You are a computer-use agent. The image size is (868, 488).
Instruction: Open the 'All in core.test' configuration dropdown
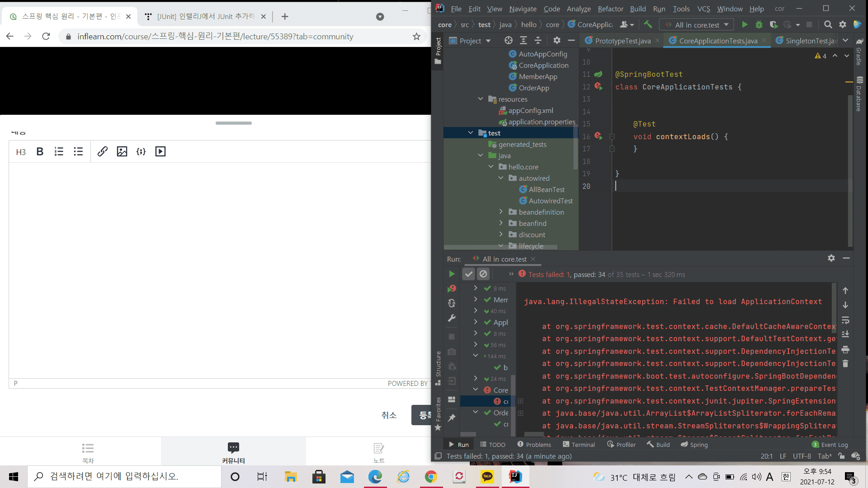[x=696, y=25]
